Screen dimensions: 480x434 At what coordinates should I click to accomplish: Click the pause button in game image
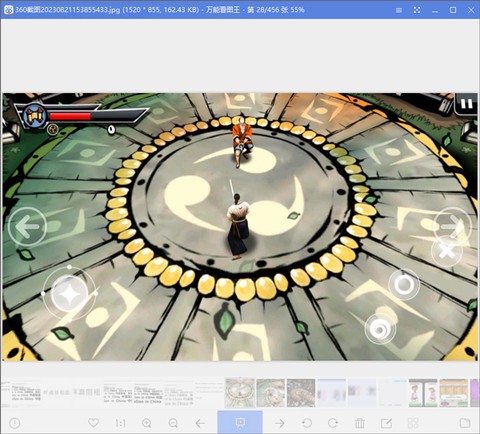tap(466, 104)
